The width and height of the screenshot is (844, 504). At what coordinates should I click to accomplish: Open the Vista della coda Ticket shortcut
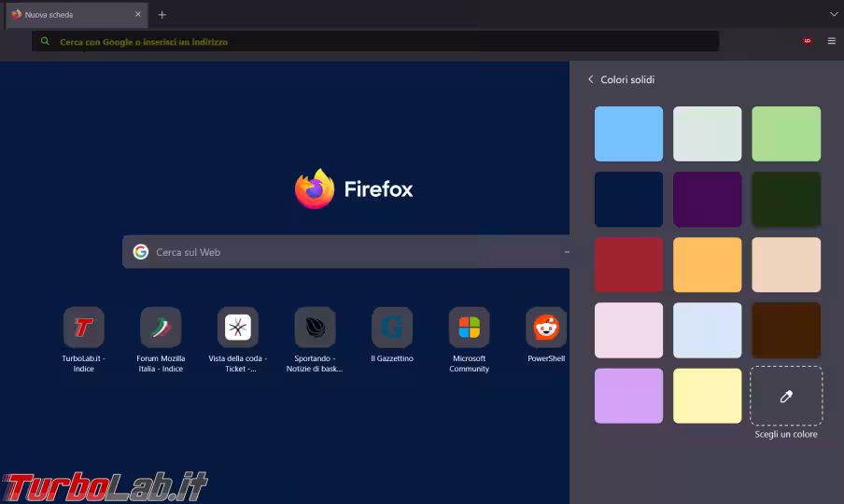[237, 327]
